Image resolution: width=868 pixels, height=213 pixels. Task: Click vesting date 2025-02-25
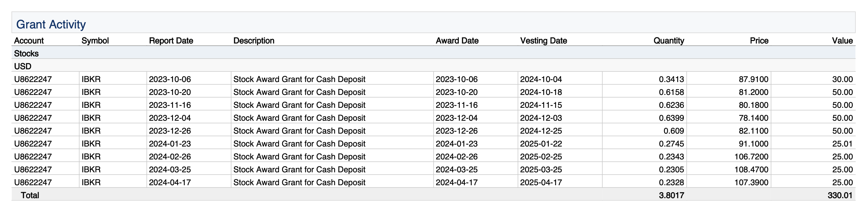coord(541,157)
